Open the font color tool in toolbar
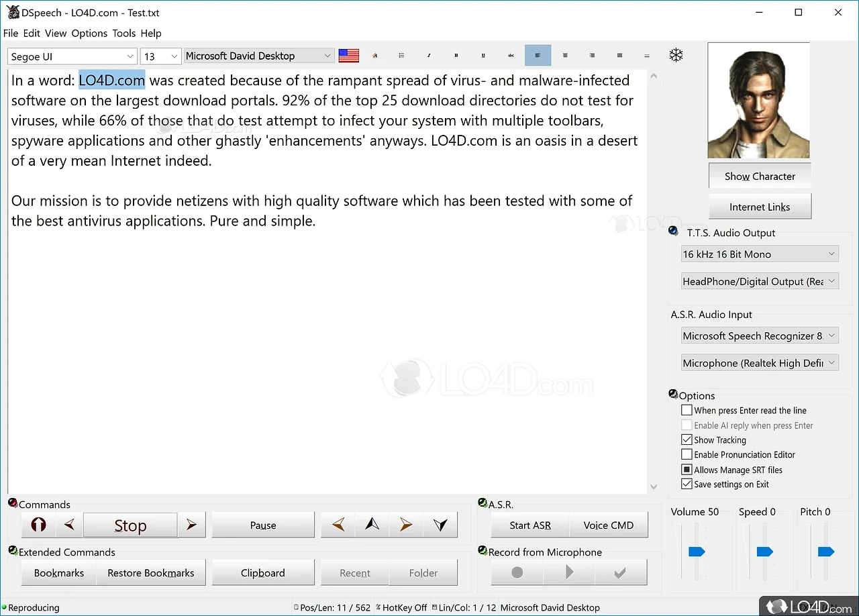 [374, 56]
